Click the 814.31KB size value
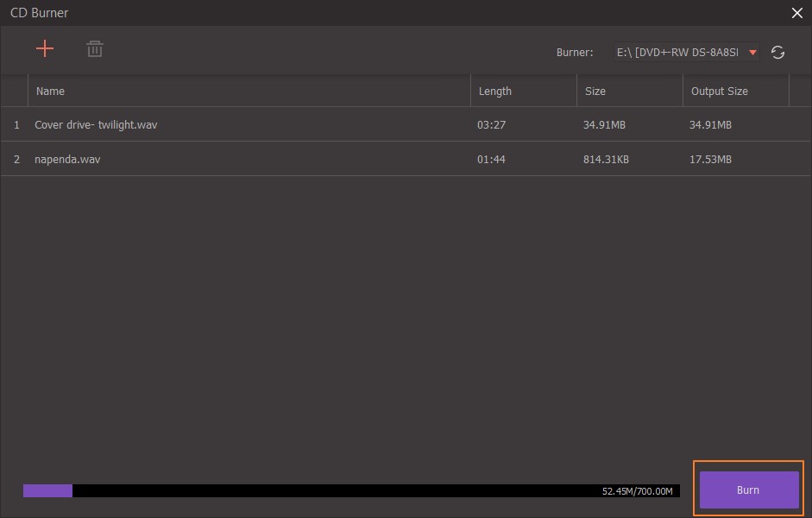This screenshot has height=518, width=812. 606,160
